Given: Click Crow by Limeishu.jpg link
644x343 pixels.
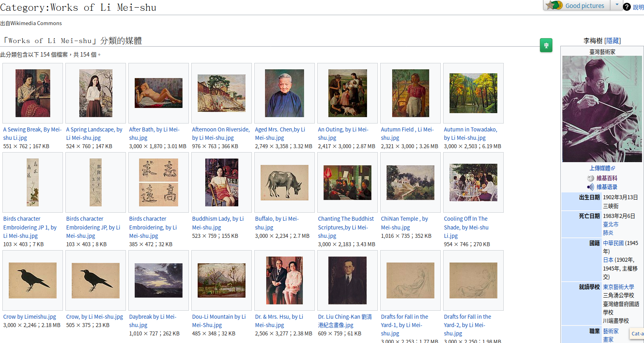Looking at the screenshot, I should 29,317.
